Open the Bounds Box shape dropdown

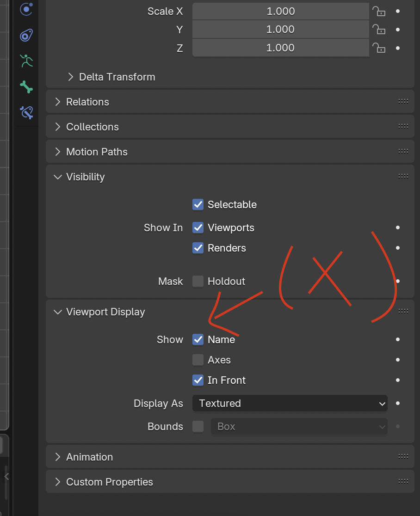[299, 426]
